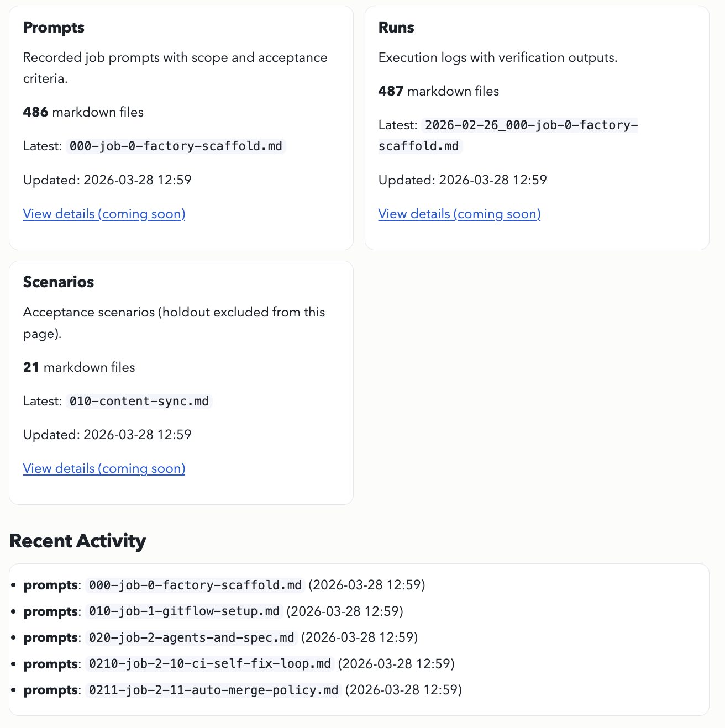725x728 pixels.
Task: Open 020-job-2-agents-and-spec.md in Recent Activity
Action: 191,637
